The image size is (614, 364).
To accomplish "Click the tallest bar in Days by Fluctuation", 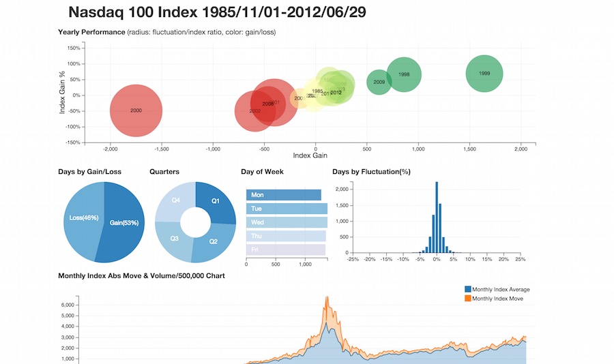I will [x=437, y=217].
